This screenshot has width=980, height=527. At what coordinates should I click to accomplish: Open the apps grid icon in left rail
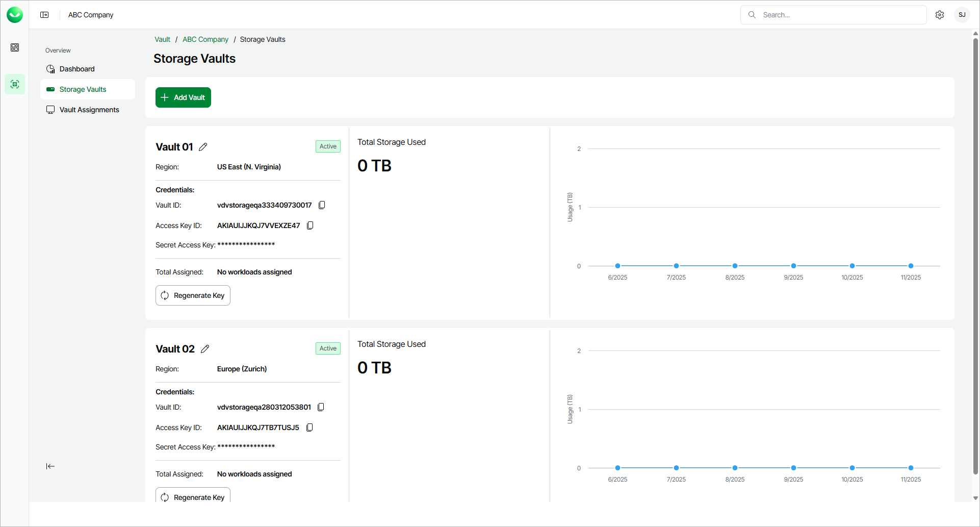(15, 47)
